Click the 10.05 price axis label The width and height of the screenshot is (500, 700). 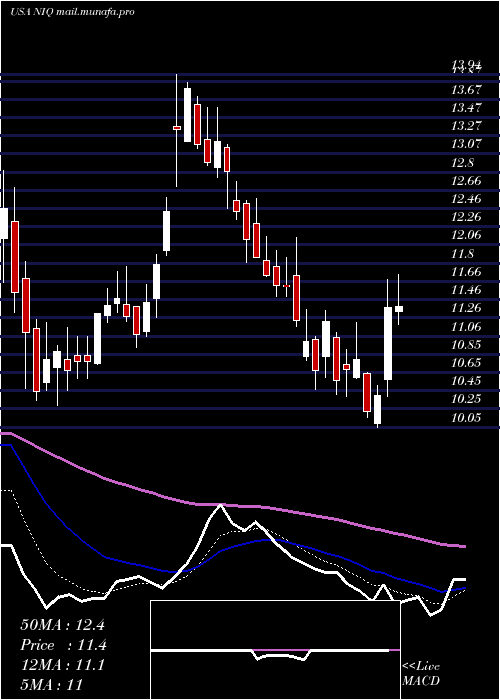[x=467, y=418]
